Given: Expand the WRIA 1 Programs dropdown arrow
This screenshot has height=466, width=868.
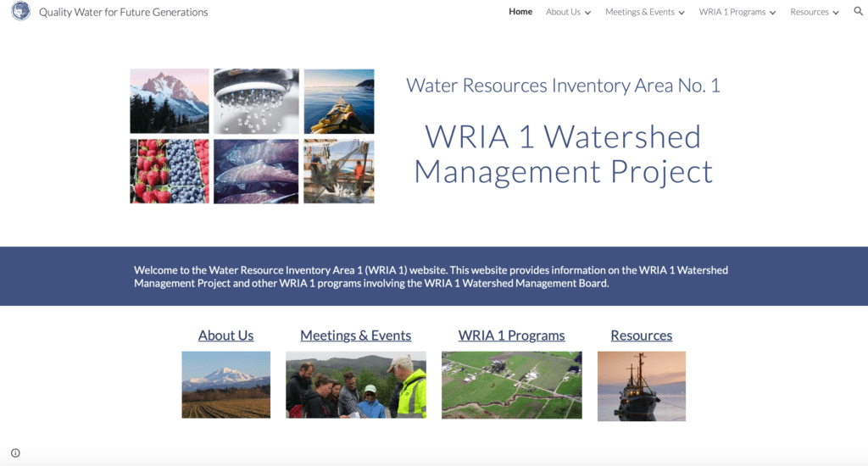Looking at the screenshot, I should point(772,13).
